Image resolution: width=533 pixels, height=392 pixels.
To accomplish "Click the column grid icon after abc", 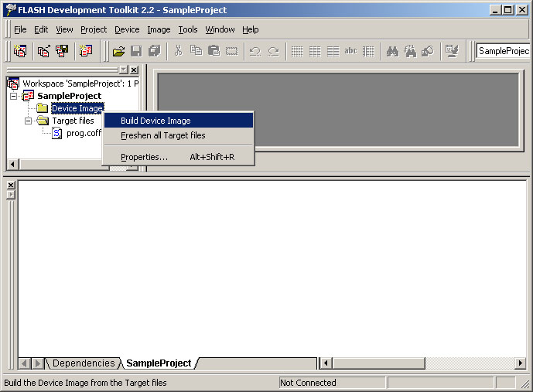I will (368, 51).
